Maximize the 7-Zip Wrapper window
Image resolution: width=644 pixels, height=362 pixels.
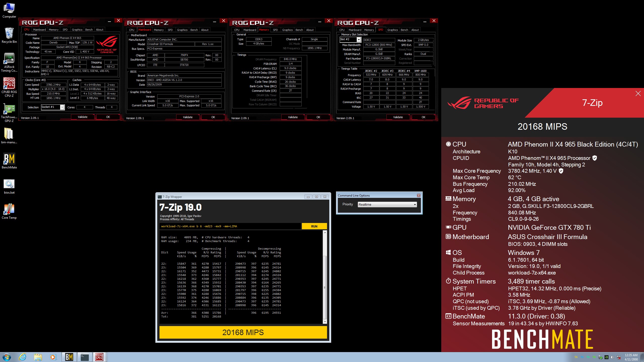316,197
